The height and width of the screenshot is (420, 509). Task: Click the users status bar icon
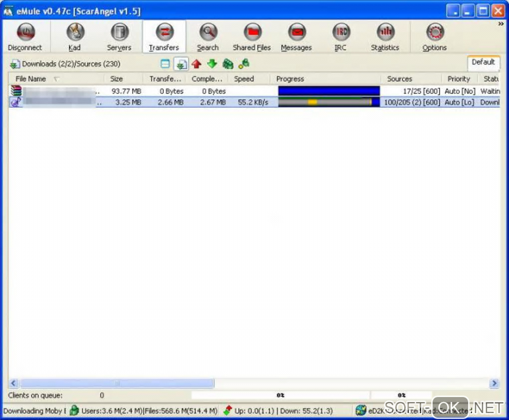tap(74, 411)
